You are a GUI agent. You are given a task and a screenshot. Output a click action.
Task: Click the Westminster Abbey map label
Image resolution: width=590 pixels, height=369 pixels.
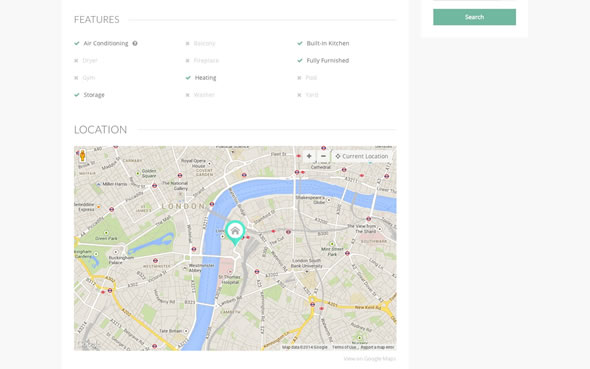pos(201,268)
